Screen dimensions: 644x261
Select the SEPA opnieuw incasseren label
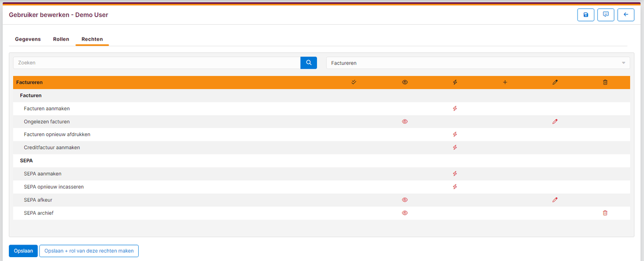[x=54, y=187]
